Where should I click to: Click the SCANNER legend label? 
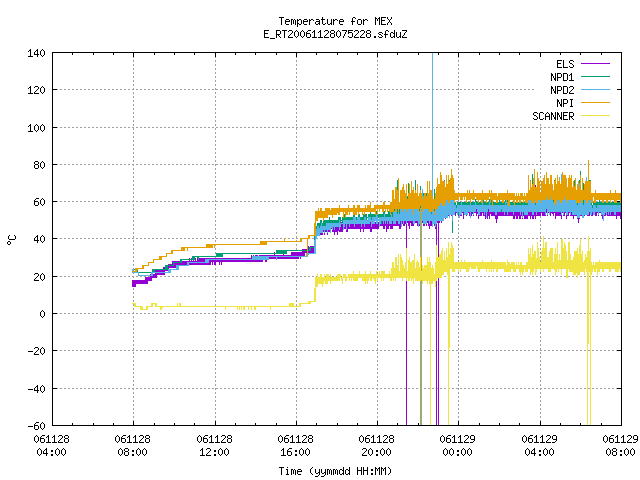pyautogui.click(x=553, y=116)
